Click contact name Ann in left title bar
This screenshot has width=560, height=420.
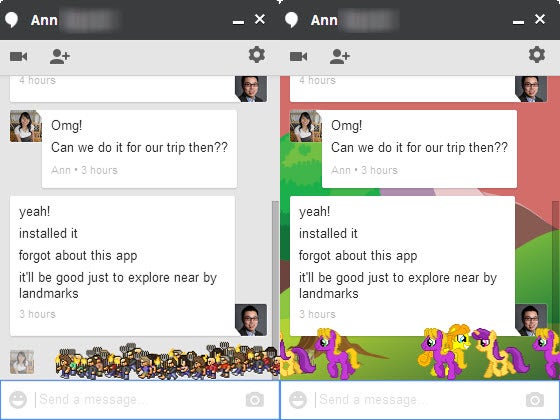tap(44, 20)
